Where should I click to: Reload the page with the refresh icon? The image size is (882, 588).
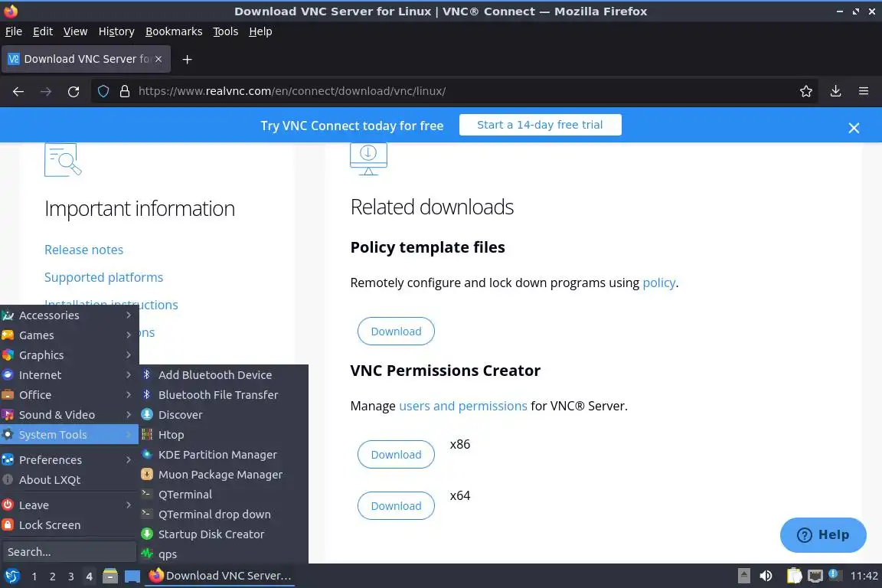[73, 91]
